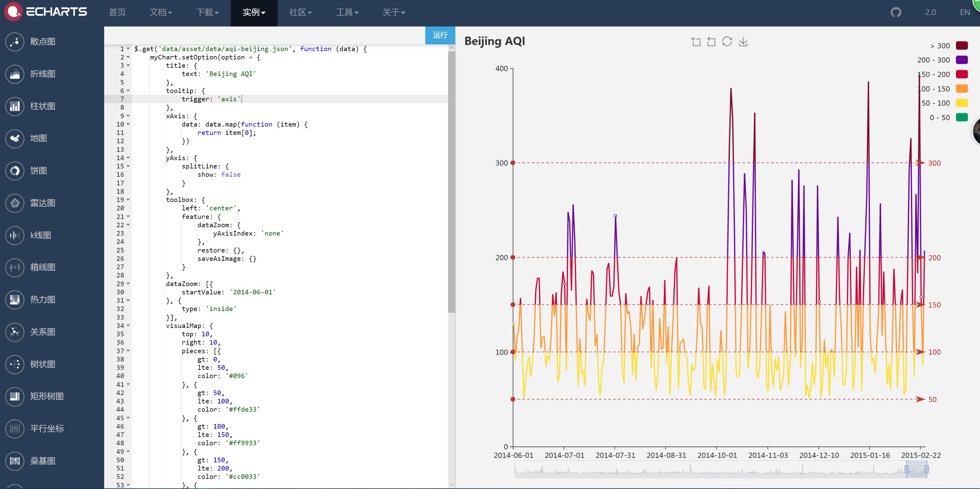
Task: Toggle the '150 - 200' legend piece
Action: coord(942,74)
